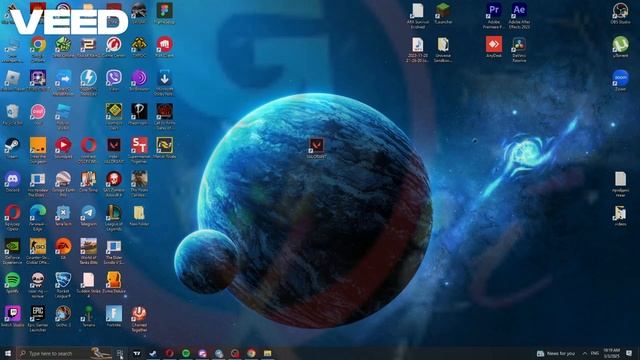640x360 pixels.
Task: Open the SAS Zombie Assault 4 icon
Action: tap(114, 179)
